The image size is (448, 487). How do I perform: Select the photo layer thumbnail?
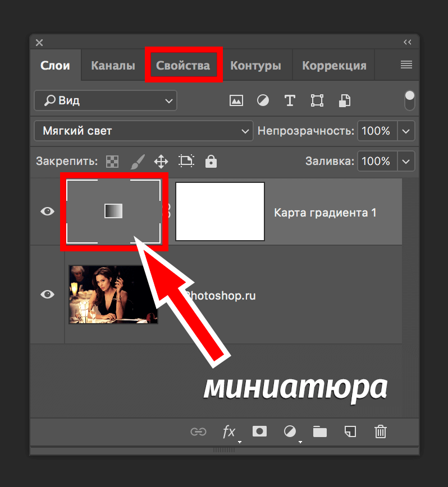(x=113, y=295)
